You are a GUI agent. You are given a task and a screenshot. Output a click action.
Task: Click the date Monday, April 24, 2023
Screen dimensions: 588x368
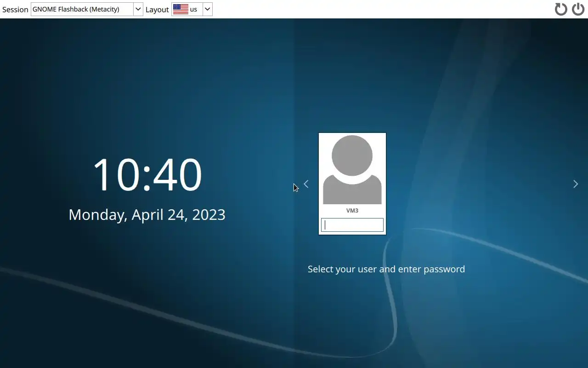coord(147,215)
